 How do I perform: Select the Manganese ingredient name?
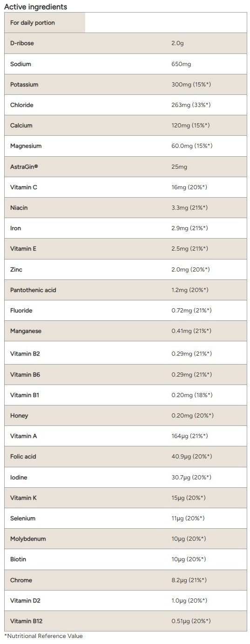pyautogui.click(x=26, y=331)
